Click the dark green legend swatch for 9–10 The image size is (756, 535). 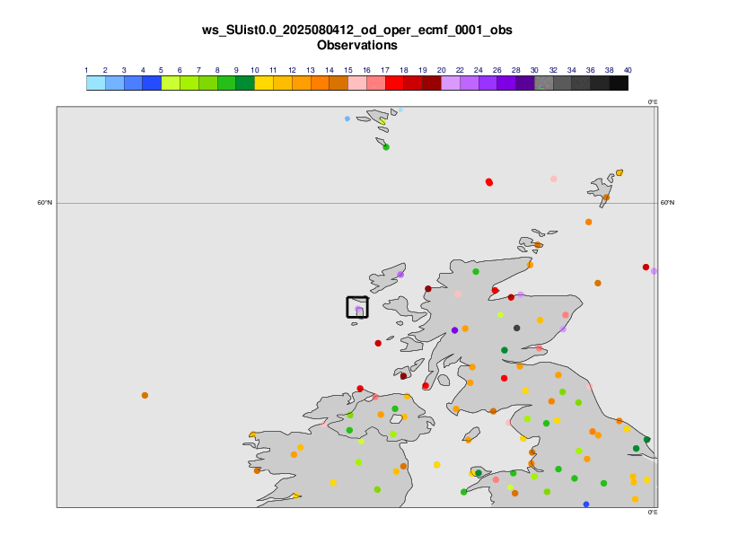click(x=245, y=83)
